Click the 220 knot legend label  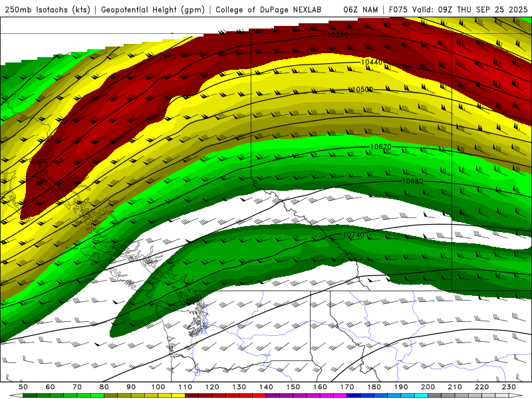point(481,387)
